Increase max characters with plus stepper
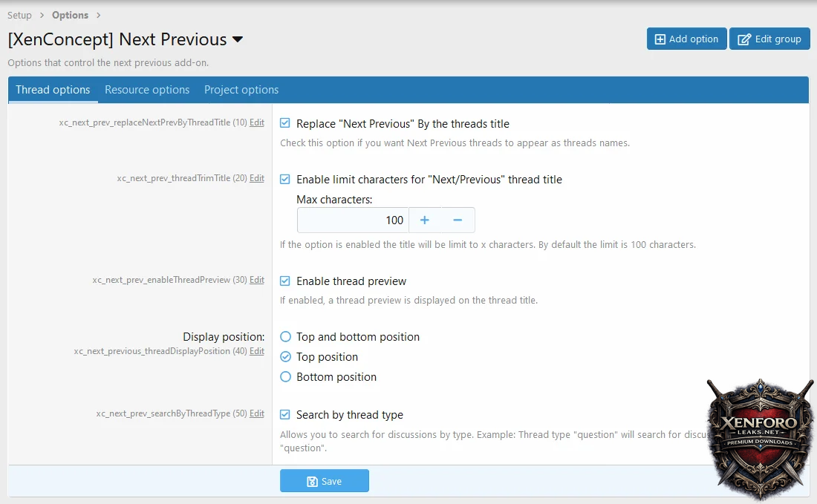Screen dimensions: 817x504 (x=425, y=220)
